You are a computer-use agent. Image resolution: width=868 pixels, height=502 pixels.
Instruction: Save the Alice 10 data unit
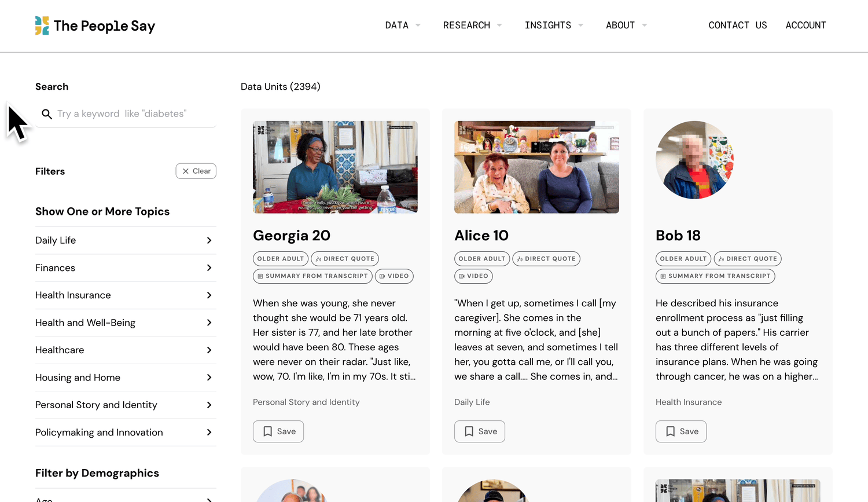point(480,431)
